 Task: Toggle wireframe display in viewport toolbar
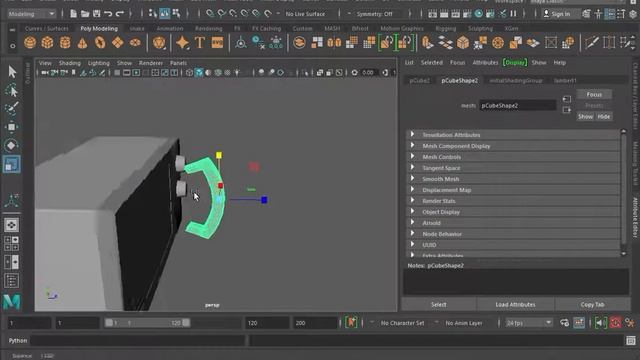pos(189,73)
